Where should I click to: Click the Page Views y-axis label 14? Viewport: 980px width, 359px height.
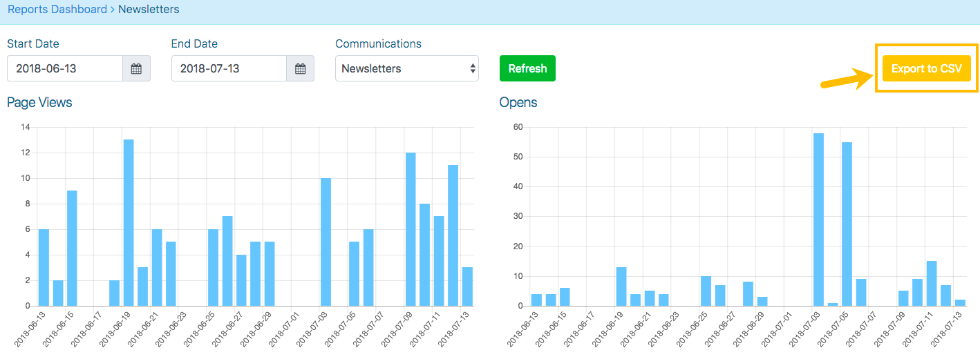pyautogui.click(x=26, y=127)
